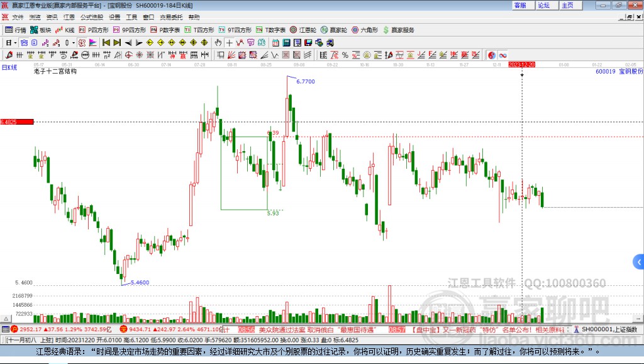
Task: Toggle the blue infinity symbol icon
Action: 502,55
